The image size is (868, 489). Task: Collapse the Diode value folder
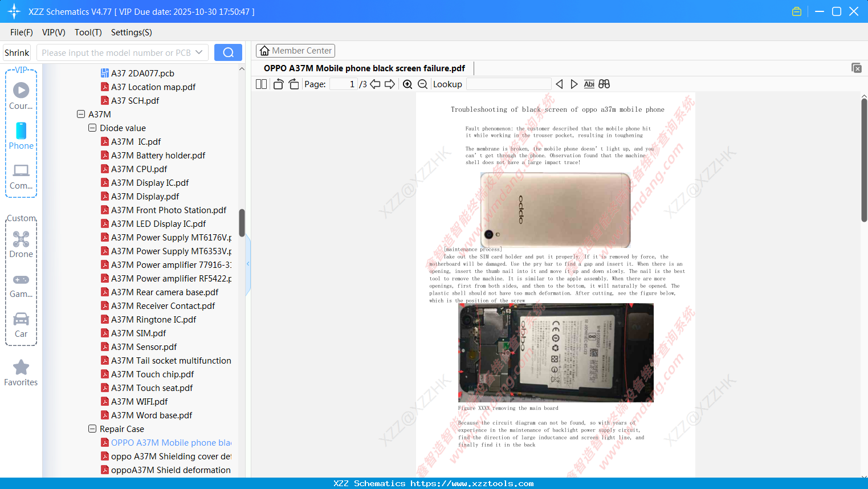(92, 128)
